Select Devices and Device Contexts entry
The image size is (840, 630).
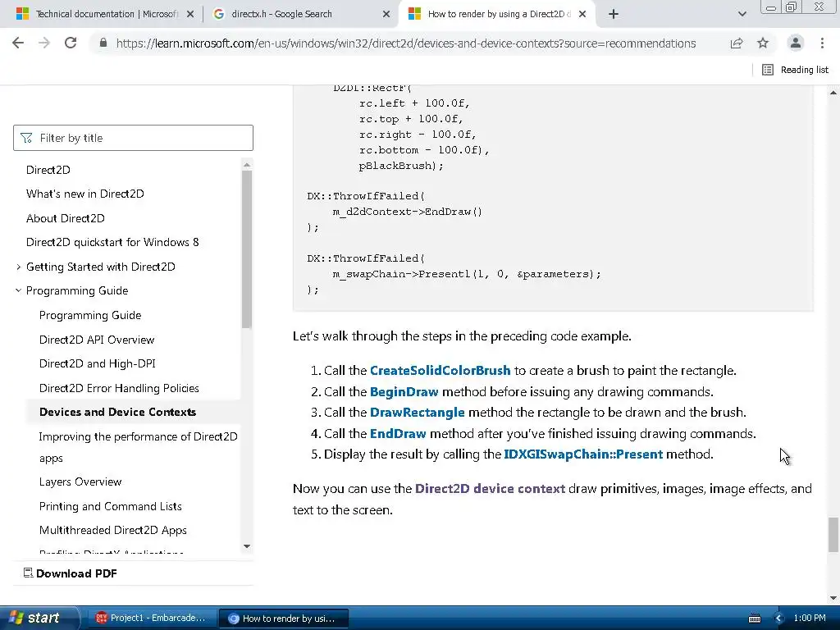coord(118,412)
